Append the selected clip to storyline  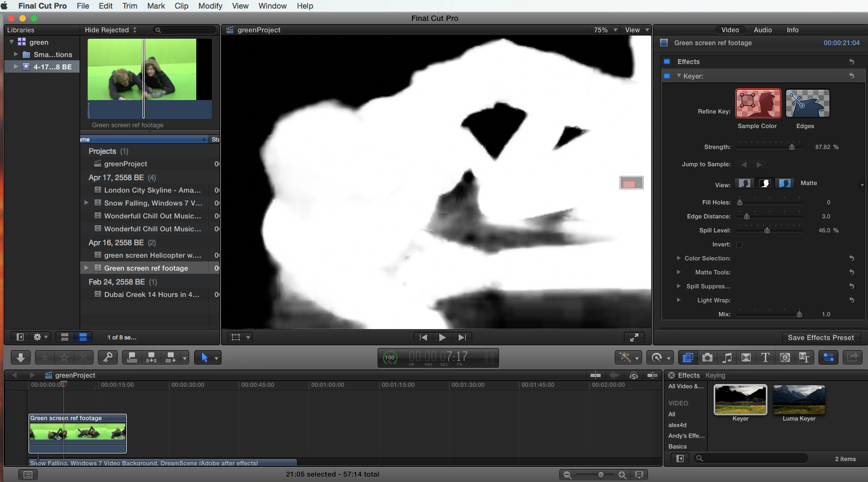[170, 358]
